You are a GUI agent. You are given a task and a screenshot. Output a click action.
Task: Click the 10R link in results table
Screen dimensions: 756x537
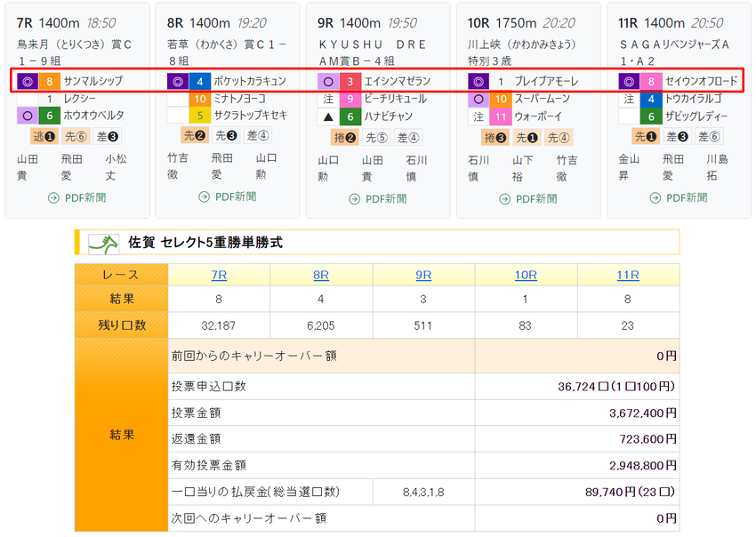(526, 275)
